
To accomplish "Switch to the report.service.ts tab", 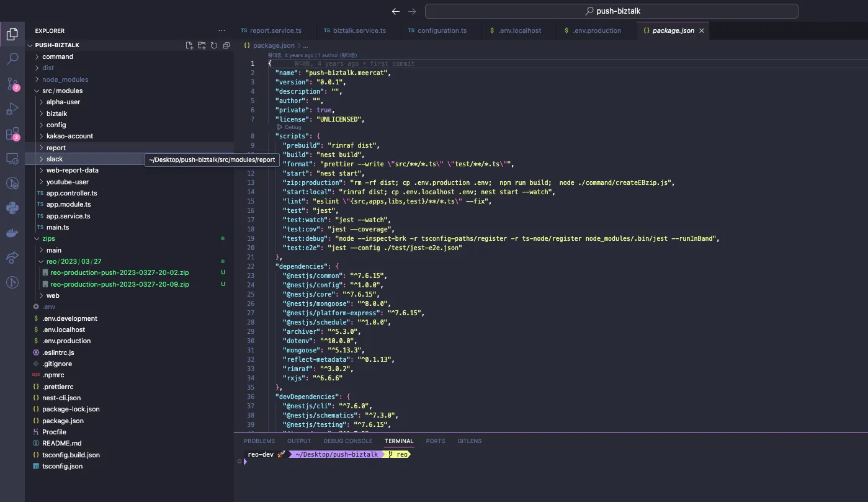I will [271, 30].
